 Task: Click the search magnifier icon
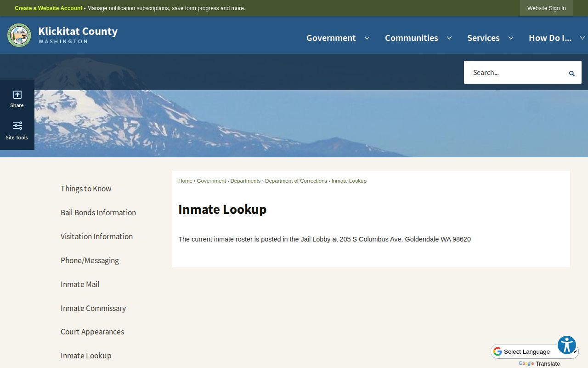572,73
